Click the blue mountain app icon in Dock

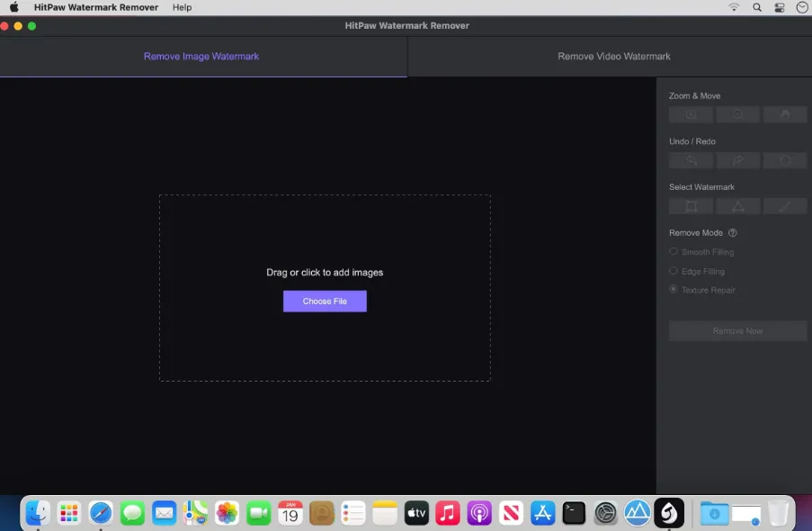tap(637, 513)
